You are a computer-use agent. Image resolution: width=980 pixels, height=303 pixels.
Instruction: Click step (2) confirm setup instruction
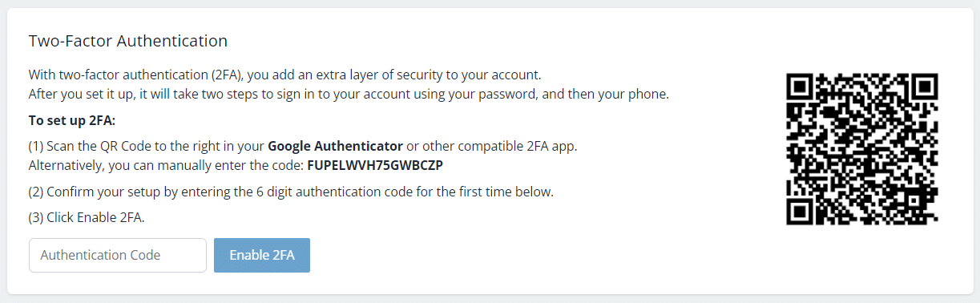coord(292,192)
